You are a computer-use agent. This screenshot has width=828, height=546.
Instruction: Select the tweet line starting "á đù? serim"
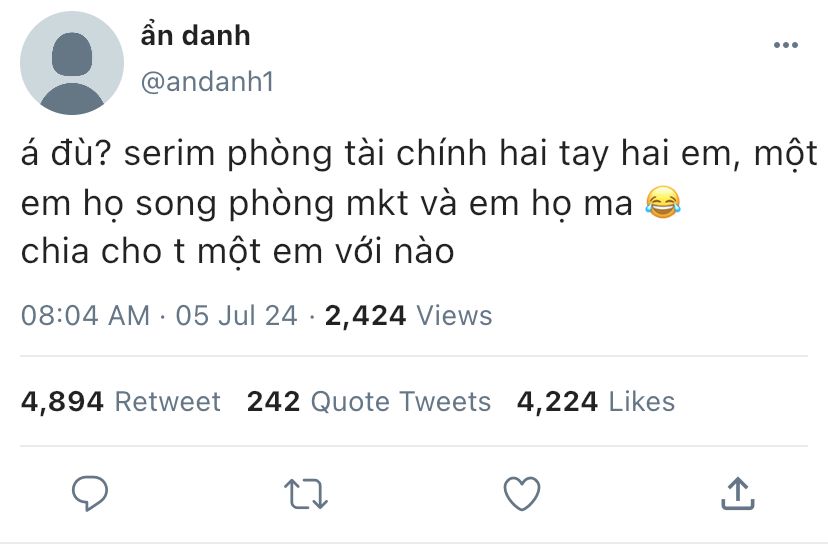pos(419,154)
